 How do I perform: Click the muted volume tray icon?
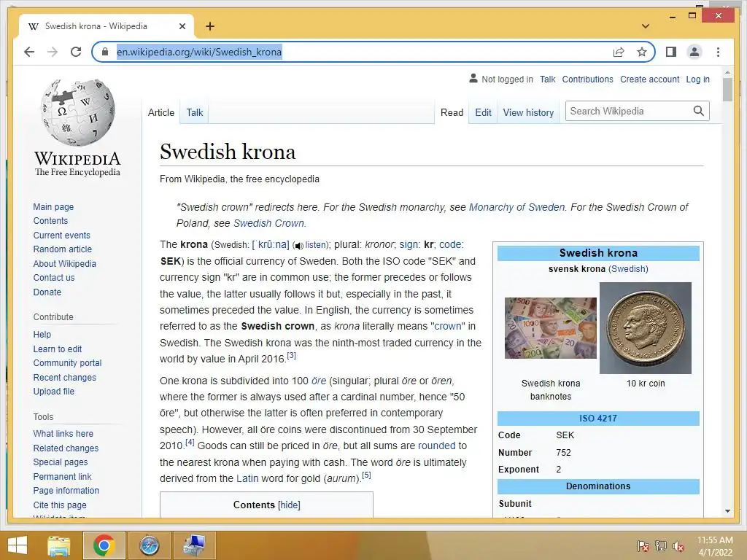678,545
